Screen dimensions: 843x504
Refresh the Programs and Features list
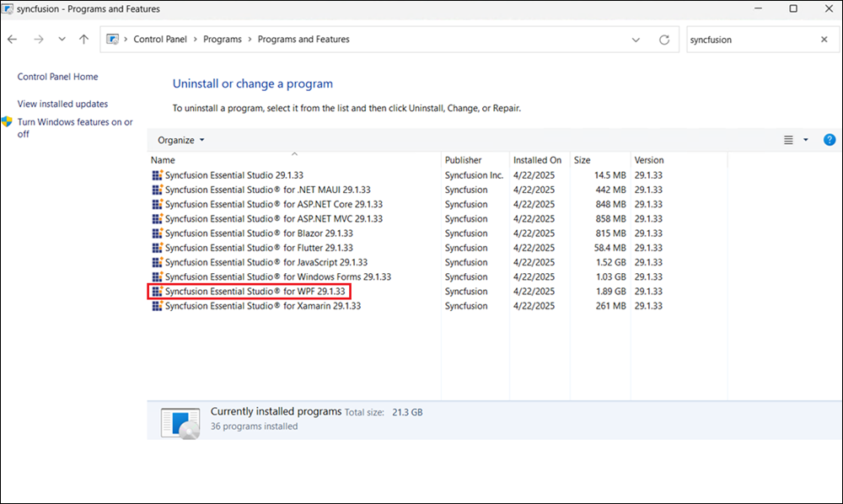pyautogui.click(x=664, y=40)
